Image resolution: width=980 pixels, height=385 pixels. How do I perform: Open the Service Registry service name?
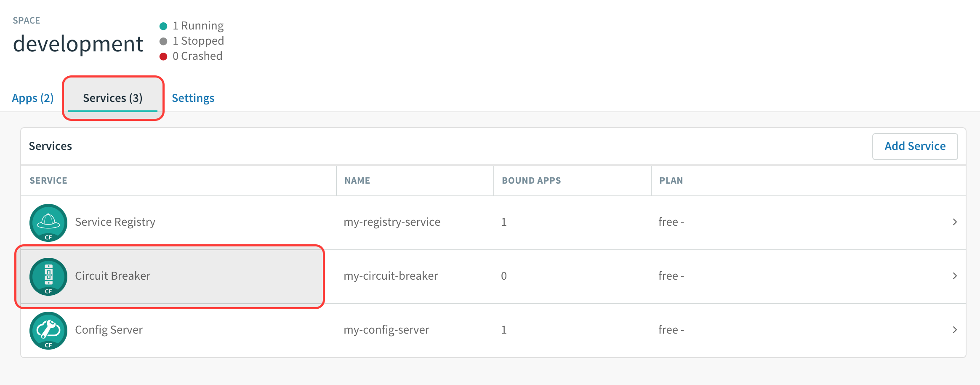[x=115, y=222]
